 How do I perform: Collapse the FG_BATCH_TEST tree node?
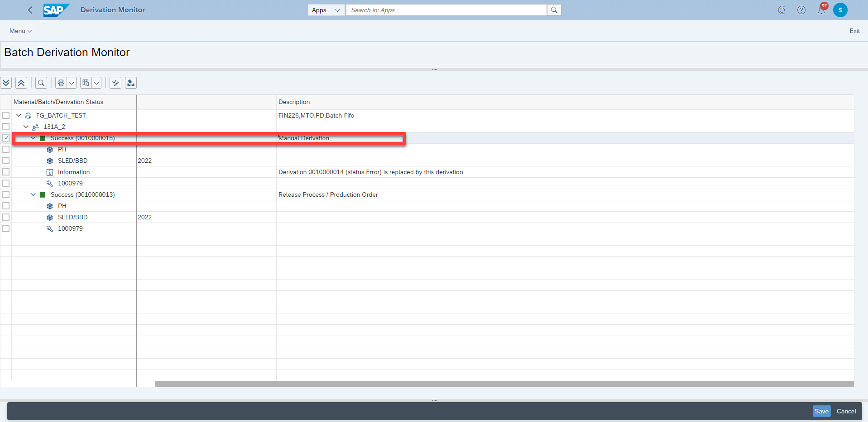point(19,115)
